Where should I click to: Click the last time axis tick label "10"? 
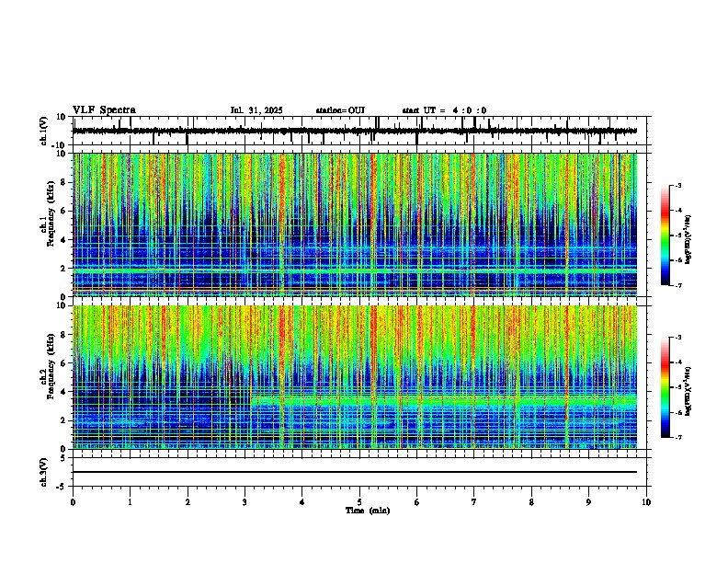(x=646, y=502)
